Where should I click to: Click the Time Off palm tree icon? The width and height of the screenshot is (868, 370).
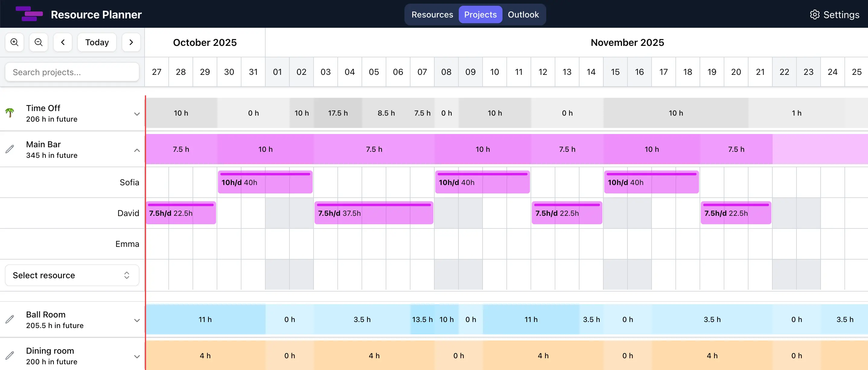click(x=10, y=113)
